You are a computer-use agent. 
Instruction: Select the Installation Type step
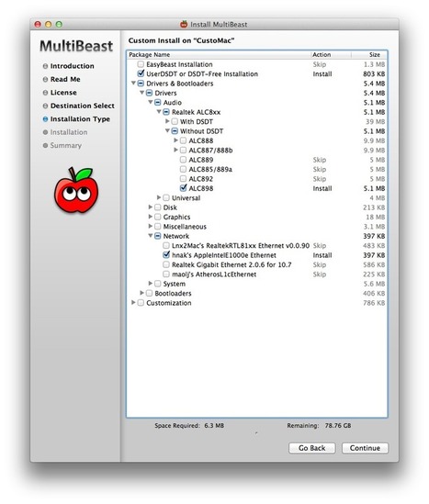click(x=80, y=119)
